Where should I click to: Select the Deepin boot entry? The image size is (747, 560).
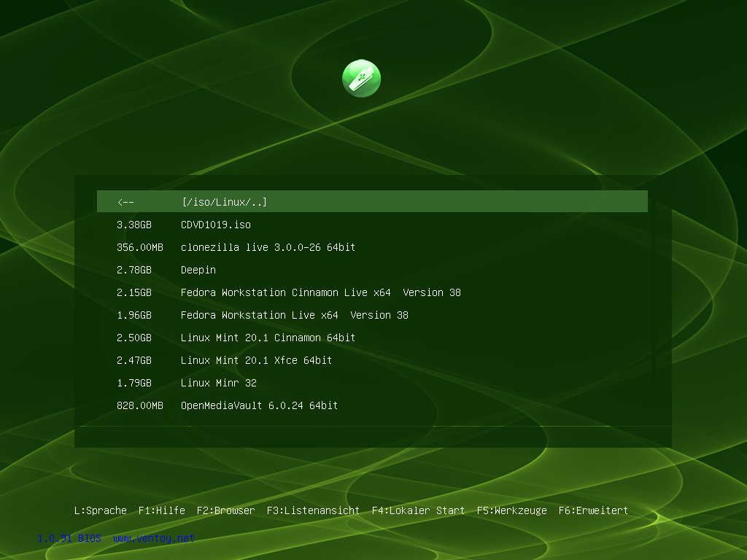pos(372,270)
